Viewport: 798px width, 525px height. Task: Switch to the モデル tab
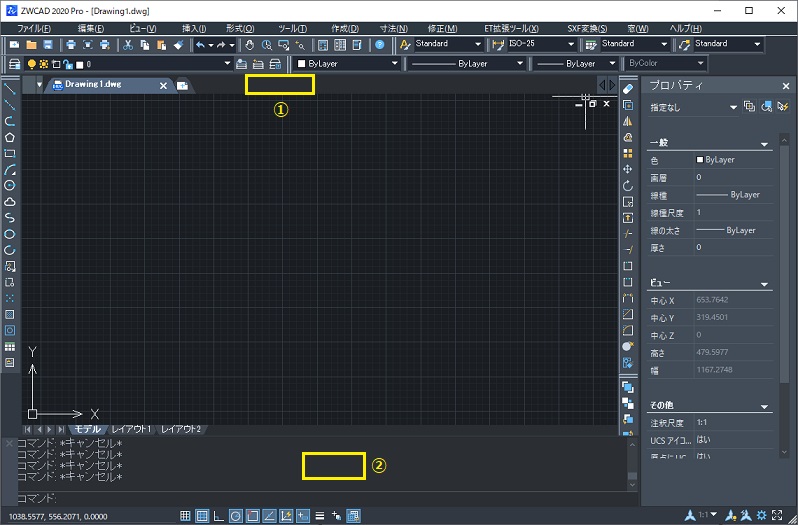pyautogui.click(x=88, y=429)
